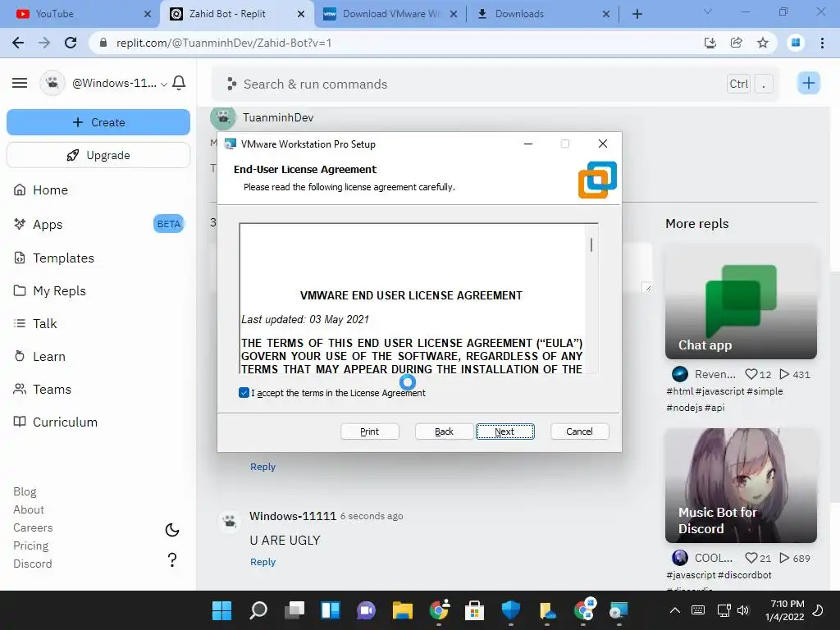840x630 pixels.
Task: Open a new browser tab
Action: pyautogui.click(x=637, y=14)
